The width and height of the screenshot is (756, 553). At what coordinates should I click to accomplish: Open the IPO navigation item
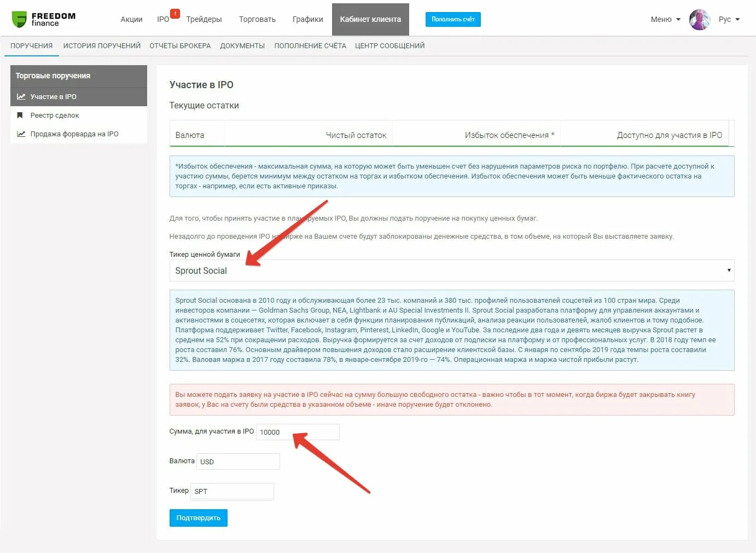click(x=163, y=19)
